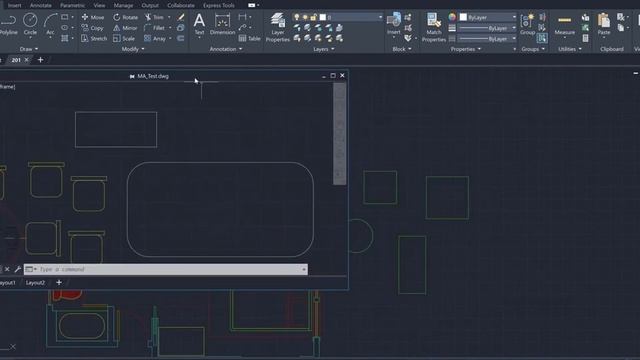The image size is (640, 360).
Task: Select the Trim tool
Action: 154,17
